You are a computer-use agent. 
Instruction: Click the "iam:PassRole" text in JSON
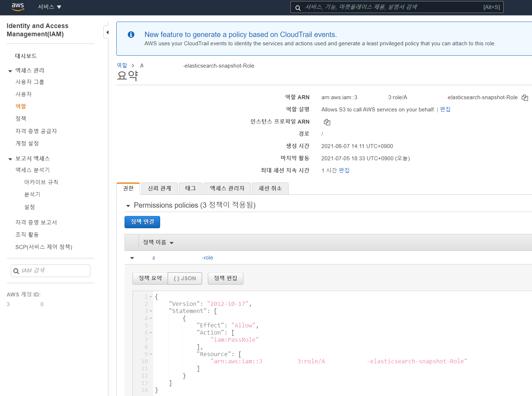click(235, 340)
